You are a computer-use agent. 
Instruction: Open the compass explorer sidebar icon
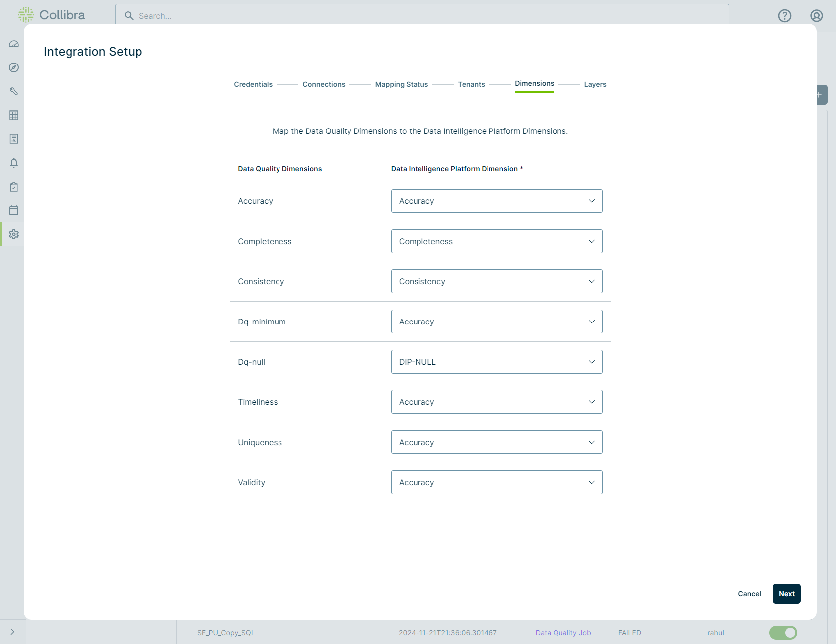(14, 67)
